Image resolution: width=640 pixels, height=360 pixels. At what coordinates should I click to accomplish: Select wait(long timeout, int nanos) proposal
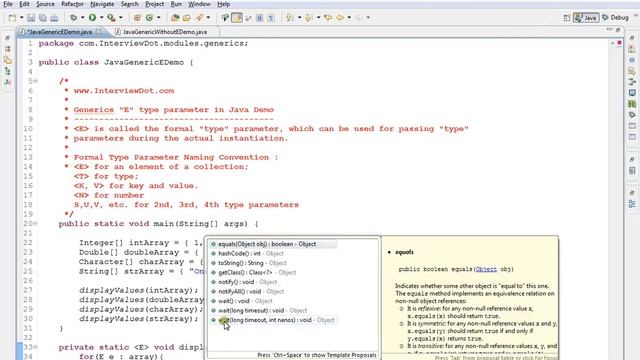tap(273, 320)
